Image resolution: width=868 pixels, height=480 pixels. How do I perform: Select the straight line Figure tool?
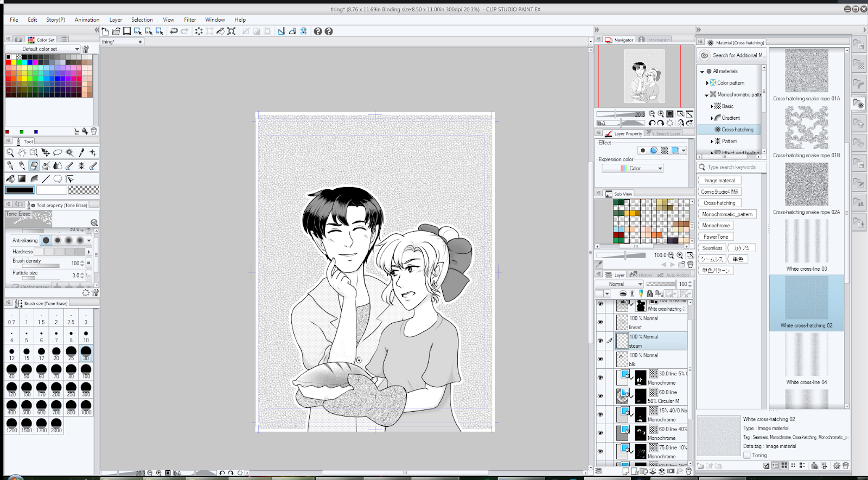[x=46, y=178]
